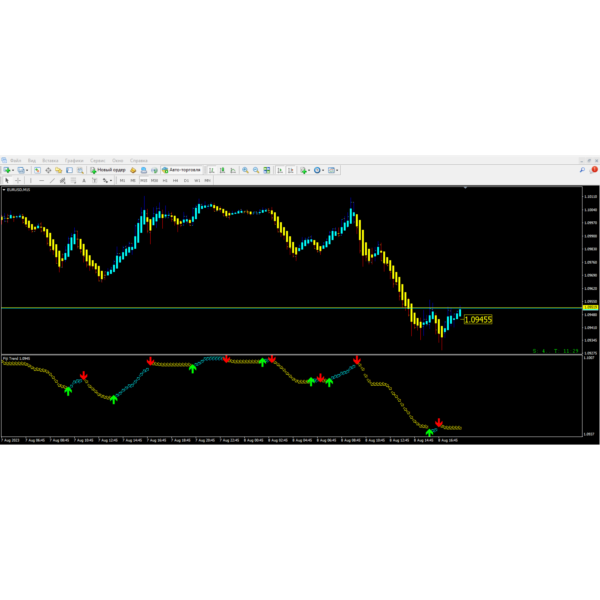
Task: Toggle chart shift from right edge
Action: pyautogui.click(x=291, y=170)
